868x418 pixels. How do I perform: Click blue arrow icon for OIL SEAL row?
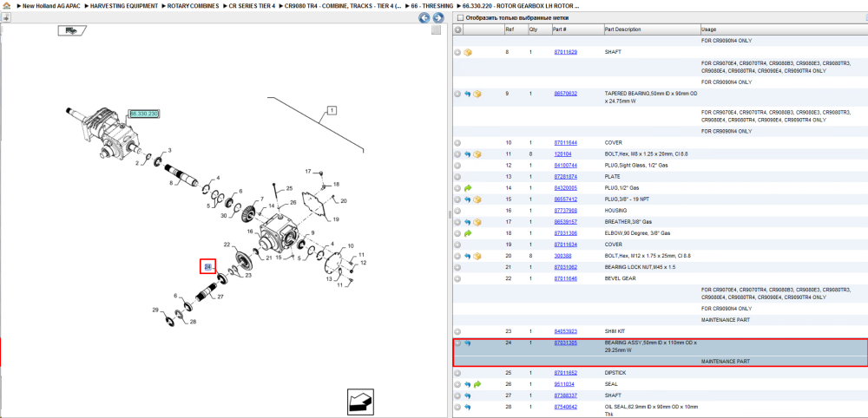[x=468, y=408]
